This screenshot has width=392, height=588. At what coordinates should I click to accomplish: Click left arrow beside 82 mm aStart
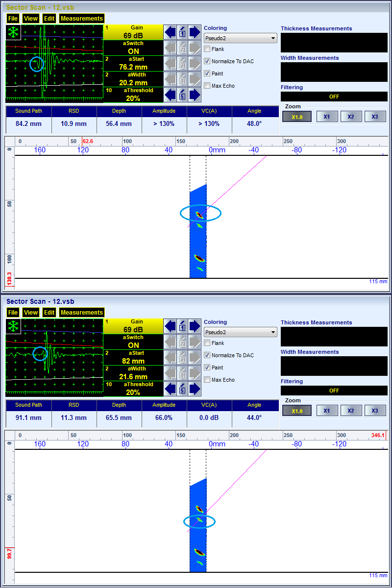[170, 358]
